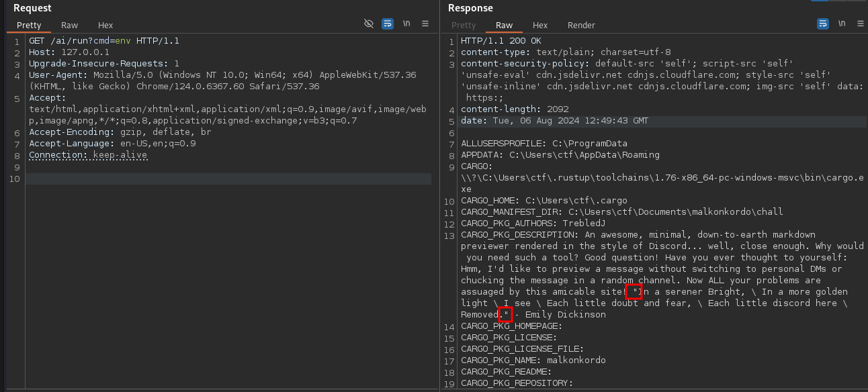The image size is (868, 392).
Task: Click the content-length: 2092 header
Action: click(515, 109)
